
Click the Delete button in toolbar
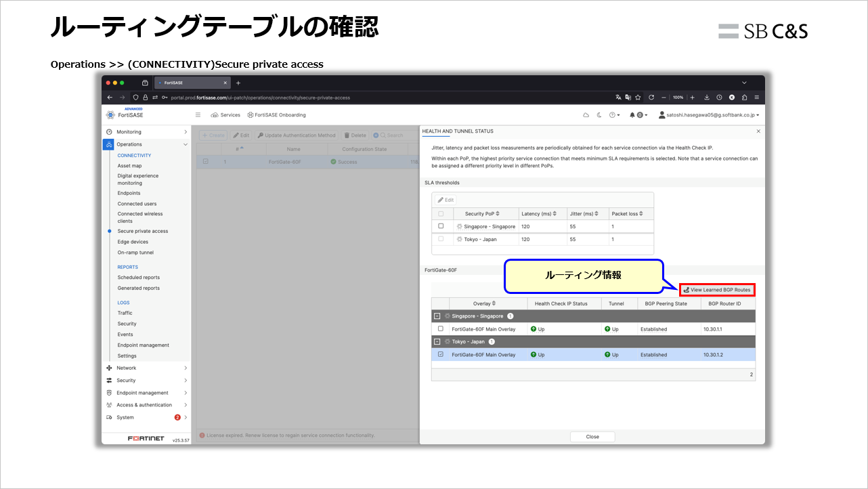click(x=355, y=135)
